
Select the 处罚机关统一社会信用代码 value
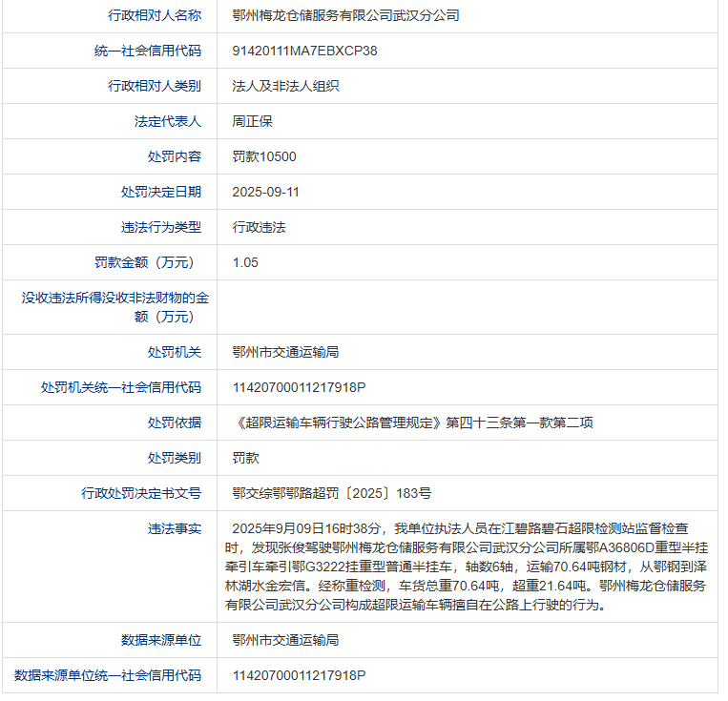pos(299,387)
